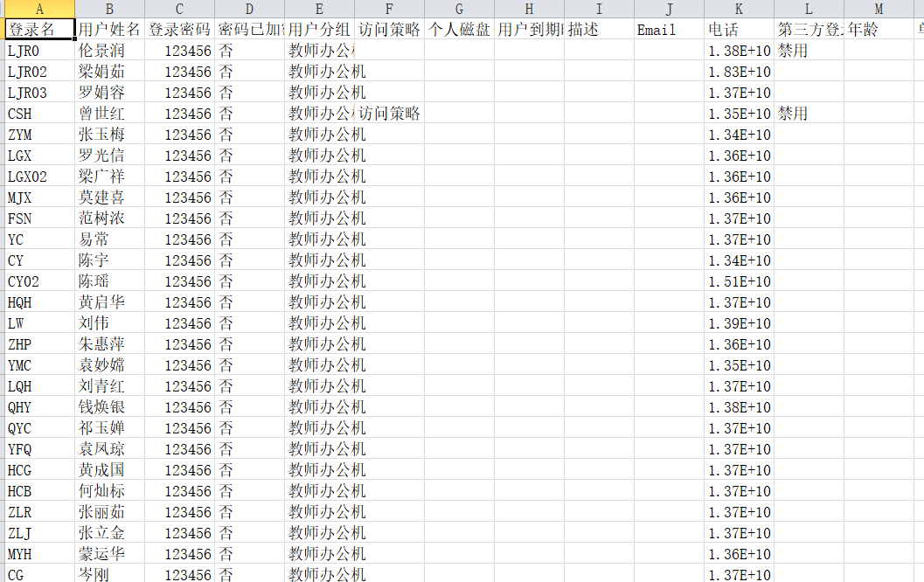
Task: Click the 登录密码 header cell
Action: [x=180, y=30]
